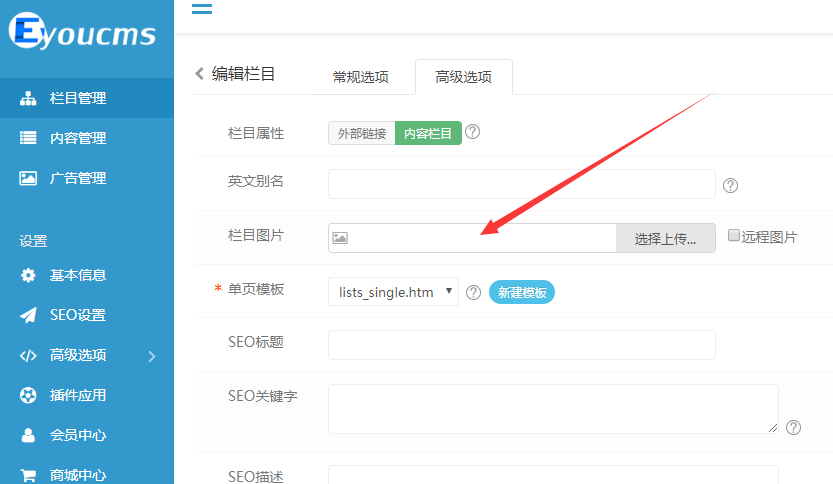The width and height of the screenshot is (833, 484).
Task: Click the 选择上传... button
Action: coord(665,238)
